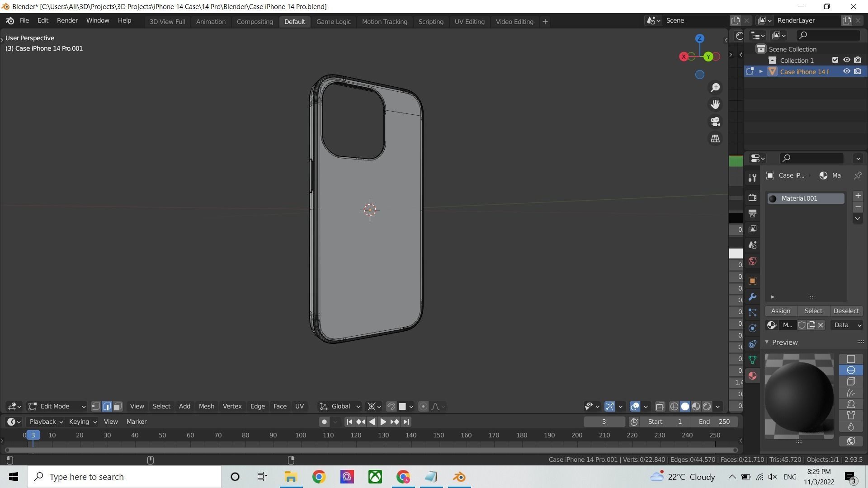Select Material.001 slot in list
Viewport: 868px width, 488px height.
pyautogui.click(x=806, y=198)
